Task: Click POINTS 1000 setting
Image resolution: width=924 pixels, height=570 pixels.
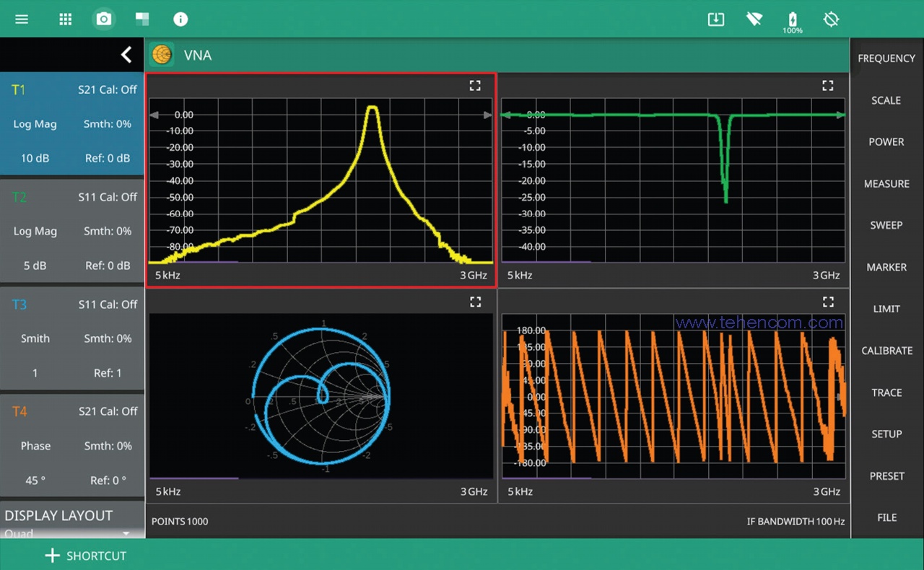Action: coord(180,522)
